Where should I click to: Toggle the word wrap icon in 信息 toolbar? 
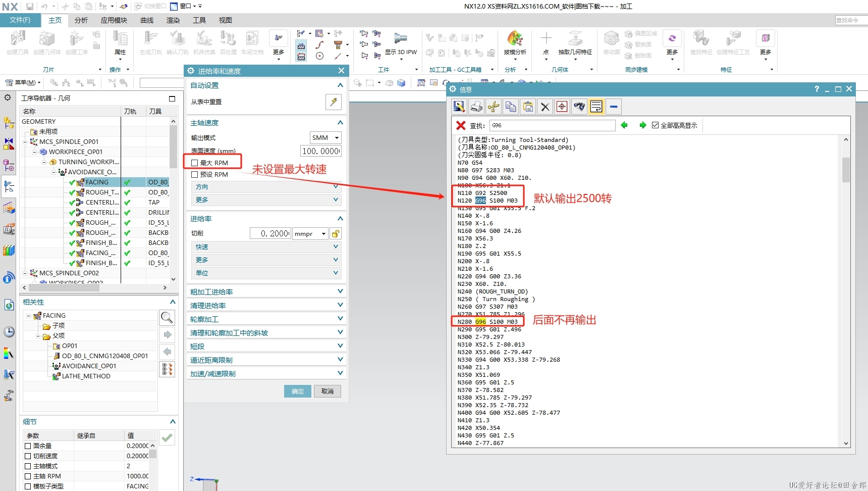(x=596, y=107)
